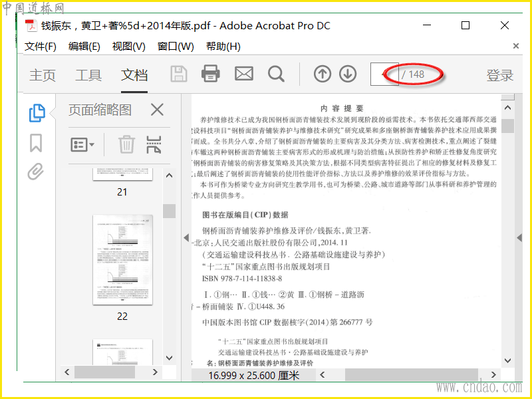Open the 窗口(W) menu
532x399 pixels.
(176, 47)
